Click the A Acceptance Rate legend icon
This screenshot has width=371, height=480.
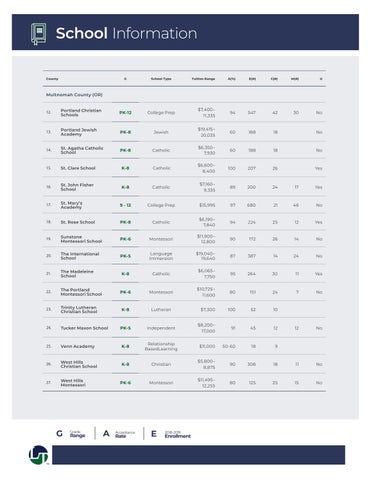tap(106, 434)
